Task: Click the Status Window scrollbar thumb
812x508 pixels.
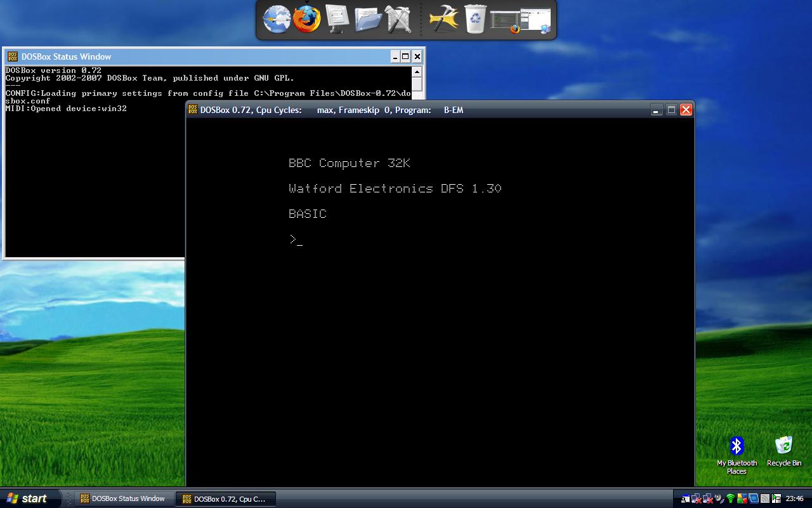Action: pos(417,84)
